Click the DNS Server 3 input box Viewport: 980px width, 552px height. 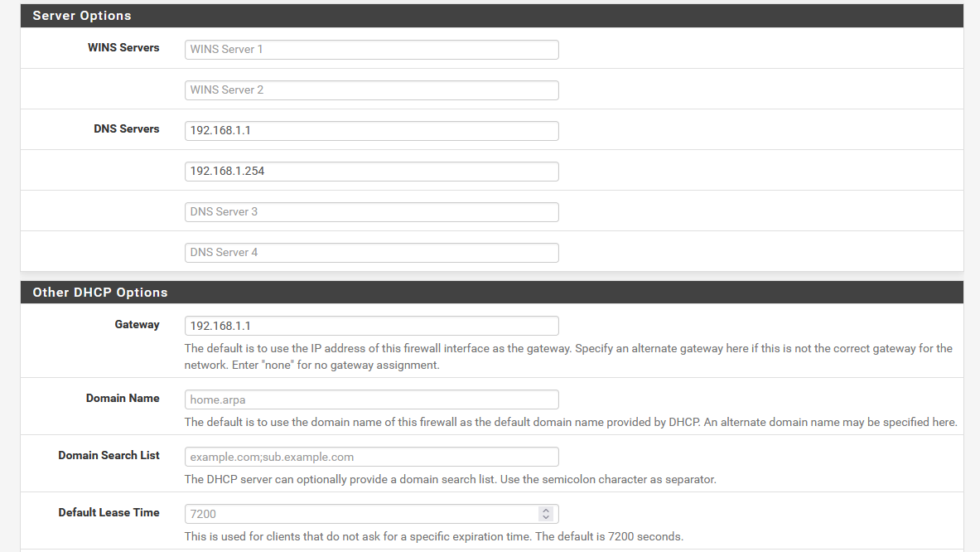click(371, 212)
